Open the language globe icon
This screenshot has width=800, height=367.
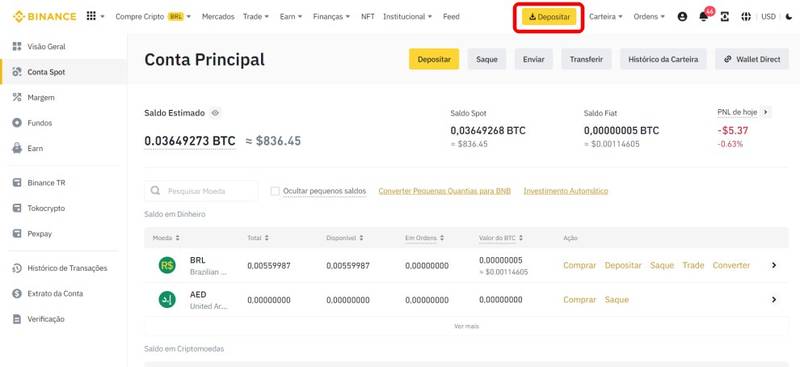click(746, 17)
